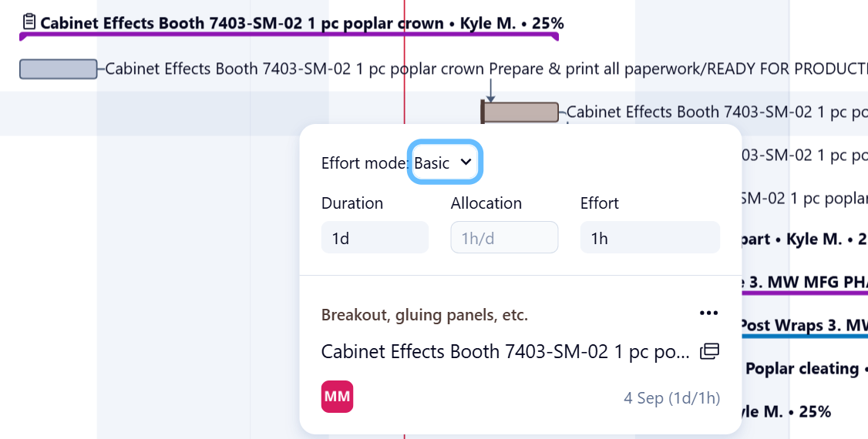This screenshot has height=439, width=868.
Task: Click the open-card icon beside the popup task title
Action: 709,352
